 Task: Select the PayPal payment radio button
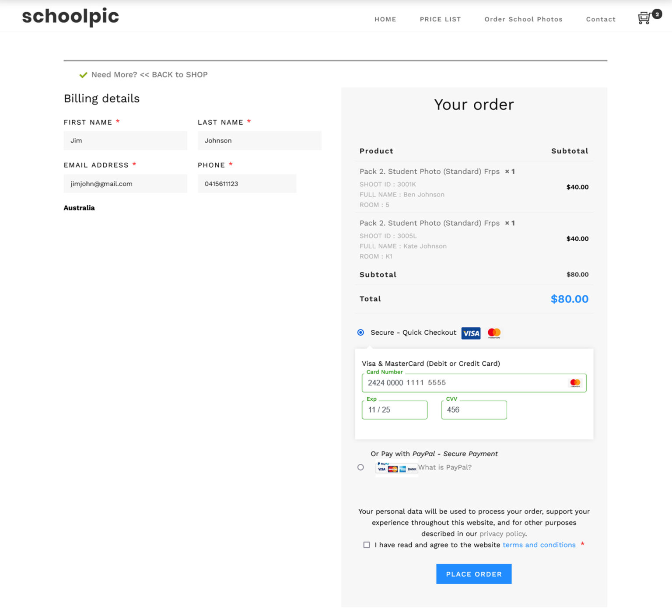coord(360,467)
